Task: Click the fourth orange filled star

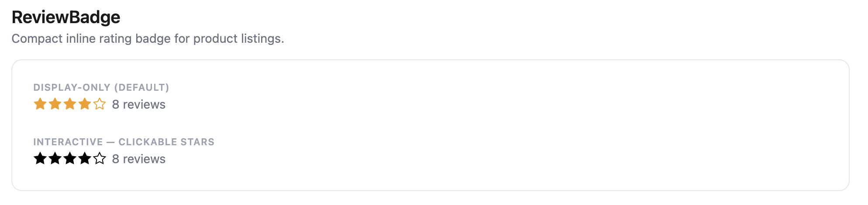Action: [x=85, y=104]
